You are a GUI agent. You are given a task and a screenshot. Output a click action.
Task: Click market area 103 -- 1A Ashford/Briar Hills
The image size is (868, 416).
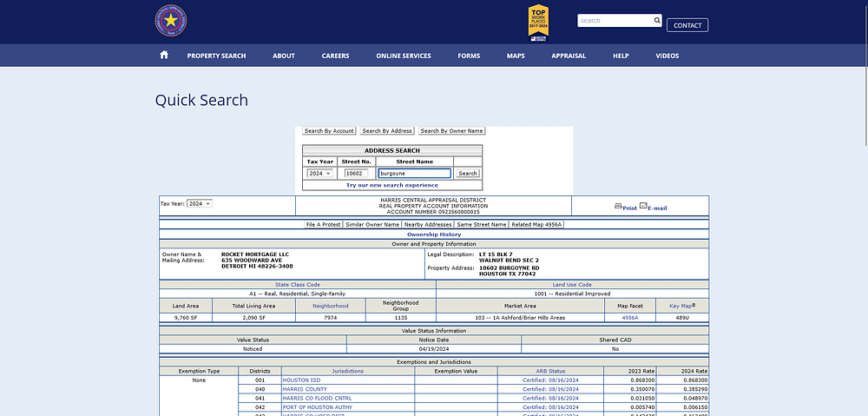[520, 318]
